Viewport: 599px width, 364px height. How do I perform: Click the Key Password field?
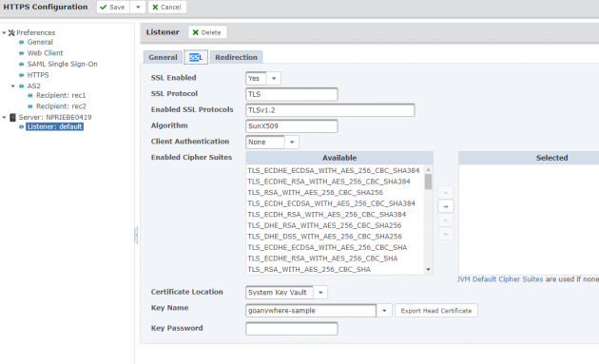[292, 329]
